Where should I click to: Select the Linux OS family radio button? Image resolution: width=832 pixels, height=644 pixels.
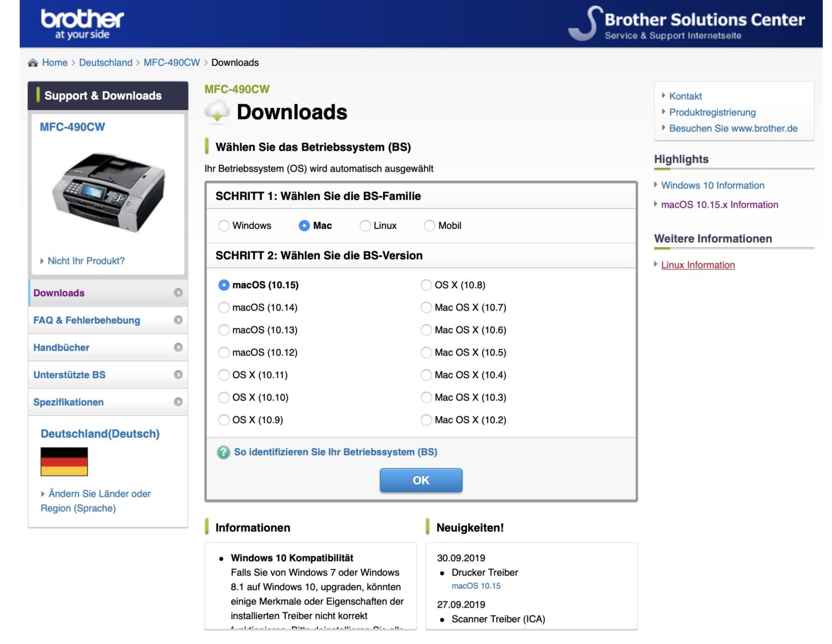[365, 226]
